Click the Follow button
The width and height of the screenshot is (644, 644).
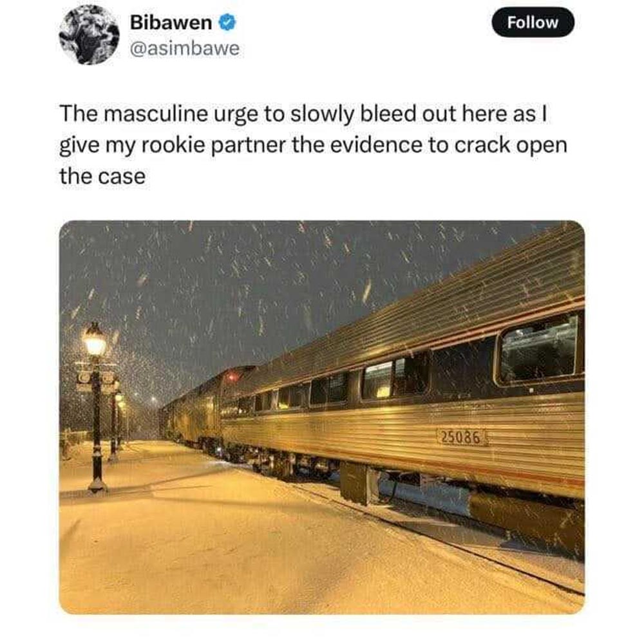pyautogui.click(x=533, y=22)
